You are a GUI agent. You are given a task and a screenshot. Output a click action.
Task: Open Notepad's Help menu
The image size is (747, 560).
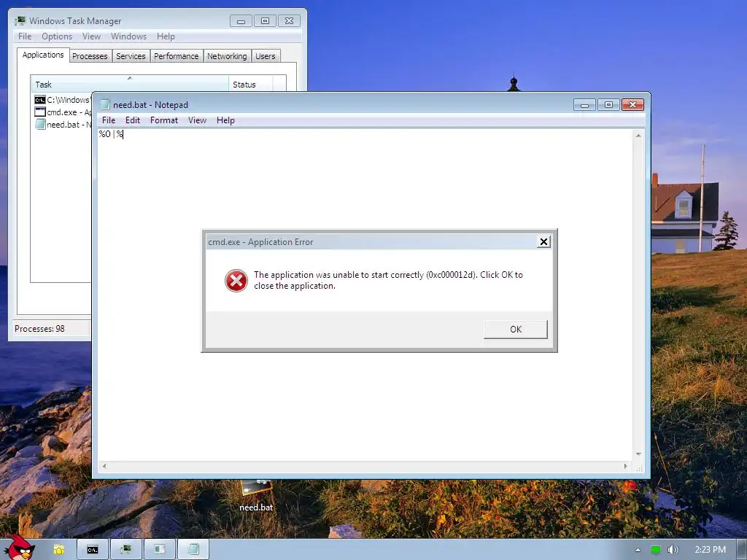pyautogui.click(x=225, y=120)
